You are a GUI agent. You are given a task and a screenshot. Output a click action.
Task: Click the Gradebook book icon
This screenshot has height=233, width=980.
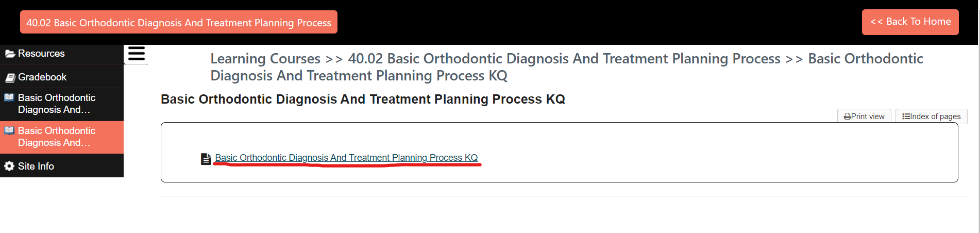coord(10,77)
